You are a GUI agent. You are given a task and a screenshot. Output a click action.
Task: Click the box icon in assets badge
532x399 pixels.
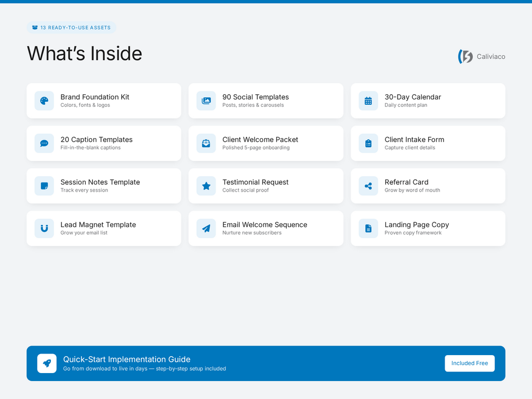pyautogui.click(x=34, y=28)
